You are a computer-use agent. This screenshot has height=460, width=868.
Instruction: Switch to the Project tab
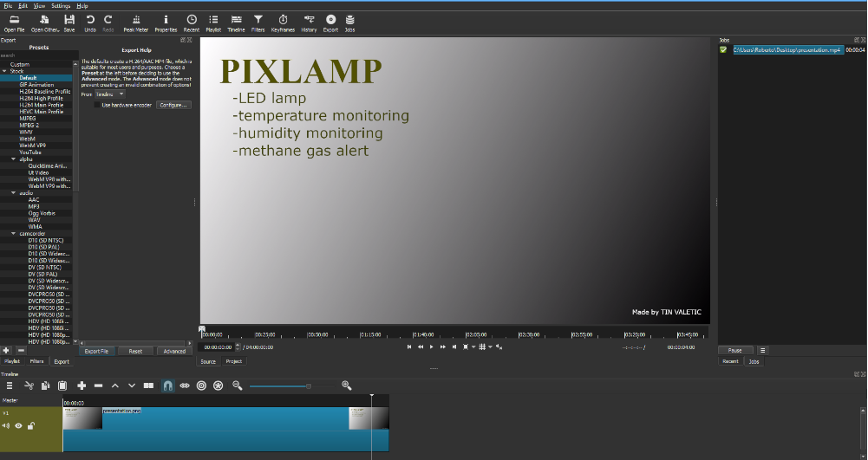pos(233,361)
